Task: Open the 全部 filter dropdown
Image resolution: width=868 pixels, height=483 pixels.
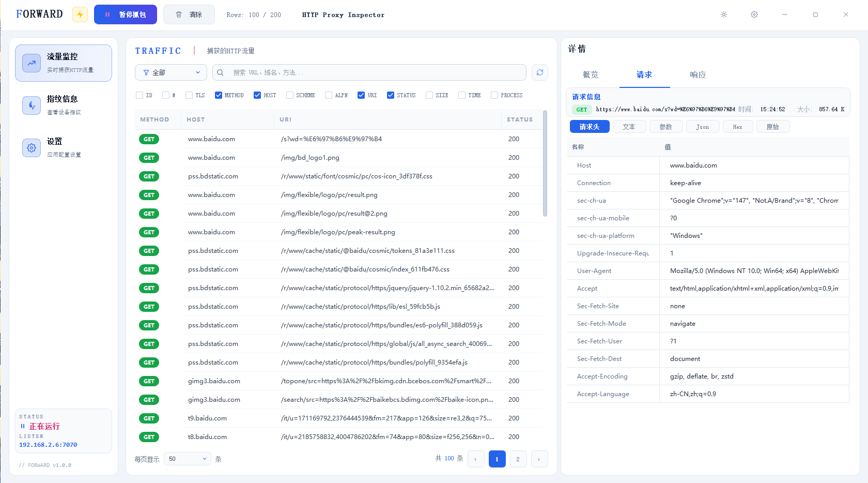Action: pos(171,72)
